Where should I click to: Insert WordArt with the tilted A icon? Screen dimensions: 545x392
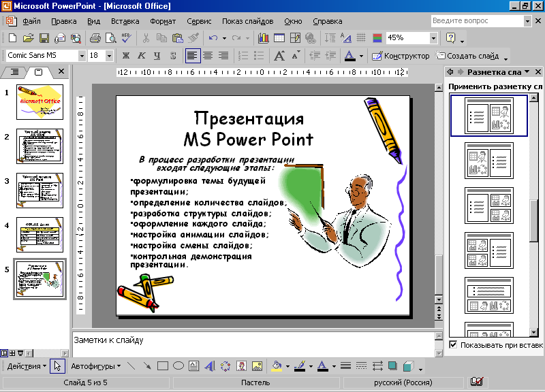210,366
